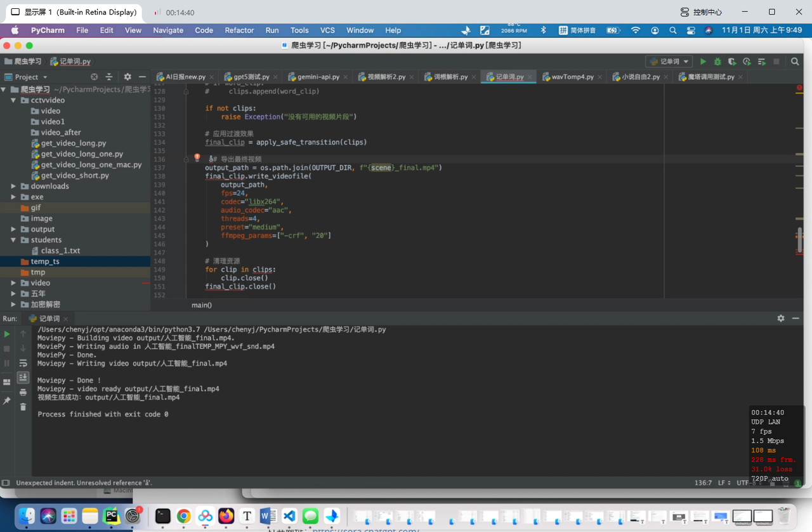The width and height of the screenshot is (812, 532).
Task: Locate current file in Project panel
Action: [x=95, y=77]
